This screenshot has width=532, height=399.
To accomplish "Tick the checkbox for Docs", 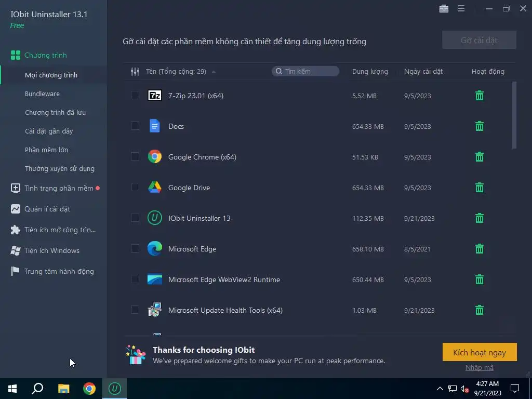I will [135, 126].
